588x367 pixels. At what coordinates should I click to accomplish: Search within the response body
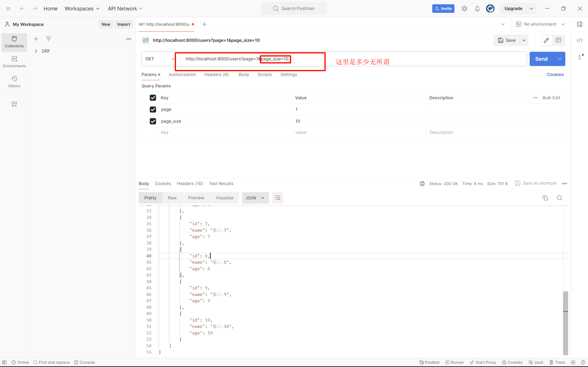[559, 198]
